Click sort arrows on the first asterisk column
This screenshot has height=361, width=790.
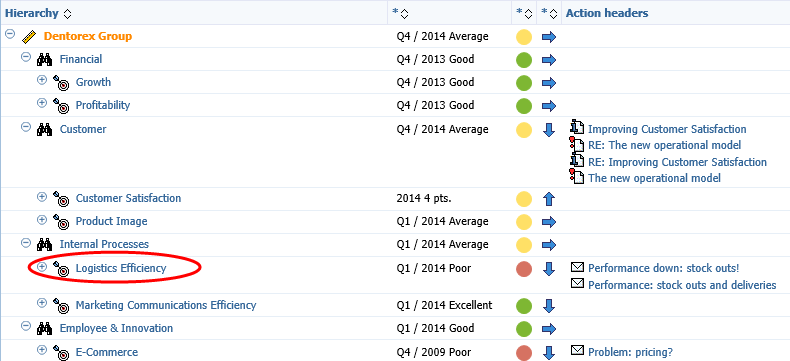pos(404,14)
